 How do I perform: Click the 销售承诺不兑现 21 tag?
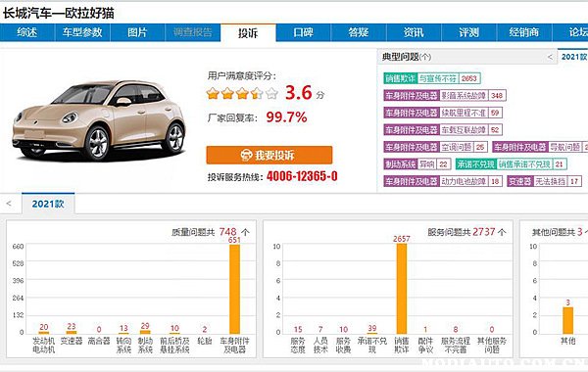coord(512,164)
